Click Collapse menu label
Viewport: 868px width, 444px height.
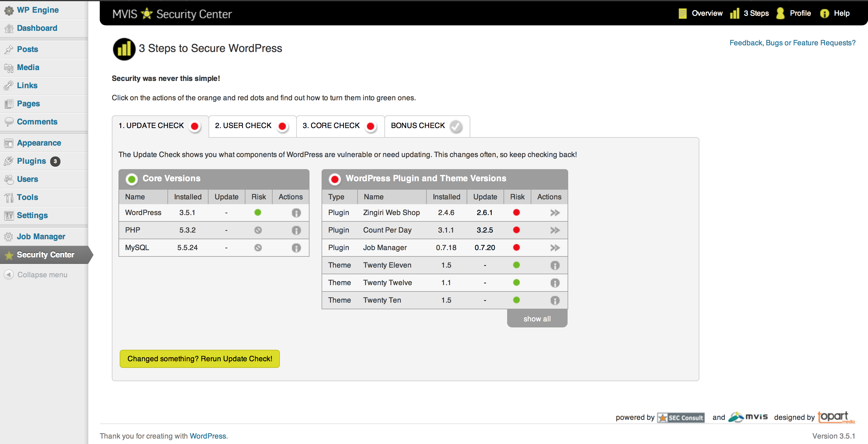click(42, 275)
